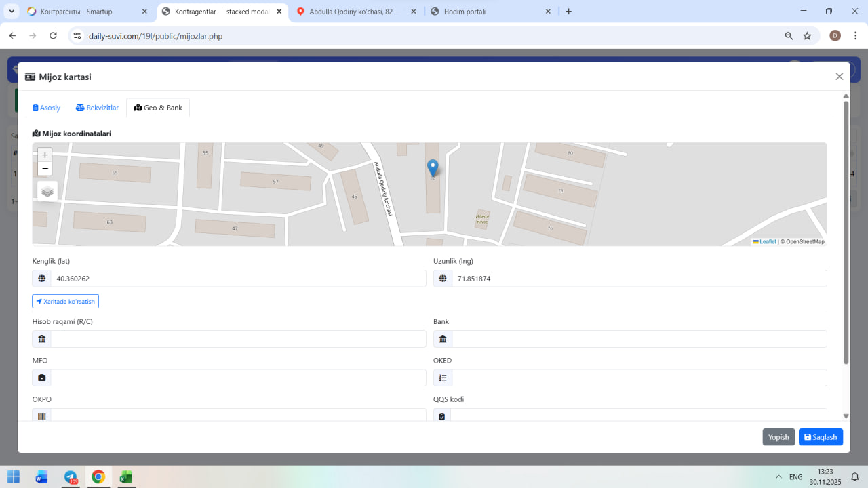Open Telegram from the taskbar

click(x=71, y=476)
